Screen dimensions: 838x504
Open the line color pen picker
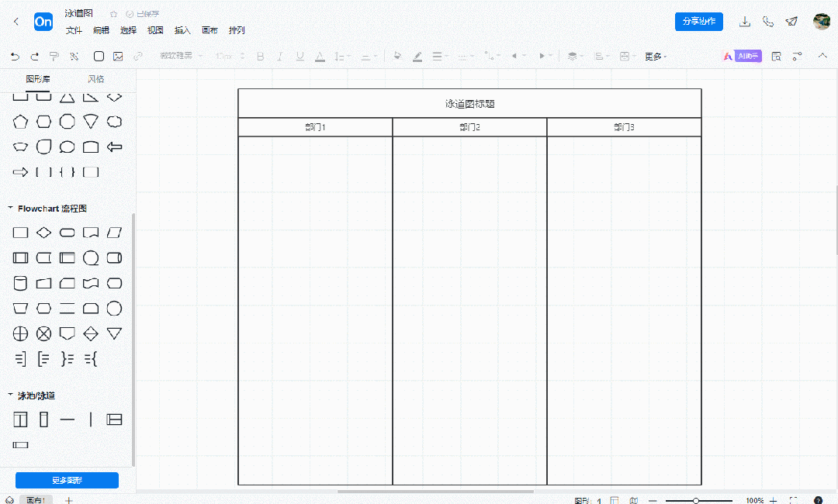tap(417, 56)
